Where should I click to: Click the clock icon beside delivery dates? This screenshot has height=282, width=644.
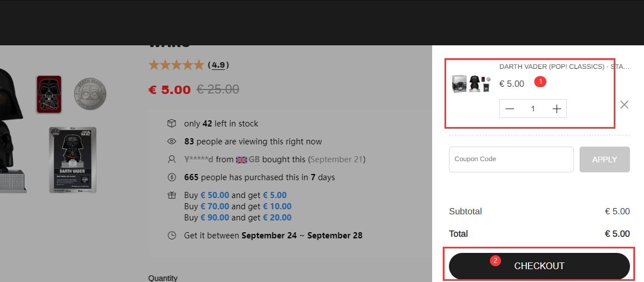point(172,236)
